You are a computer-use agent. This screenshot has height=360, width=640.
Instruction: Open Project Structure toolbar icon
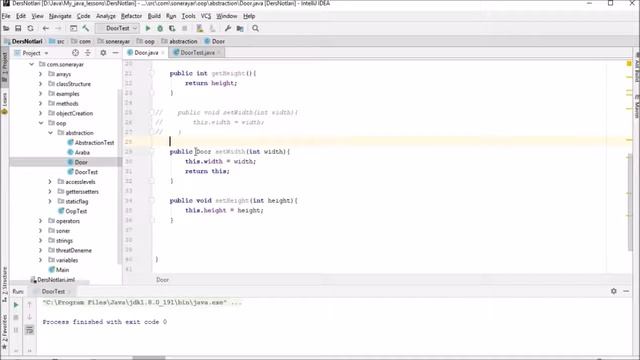[x=240, y=29]
